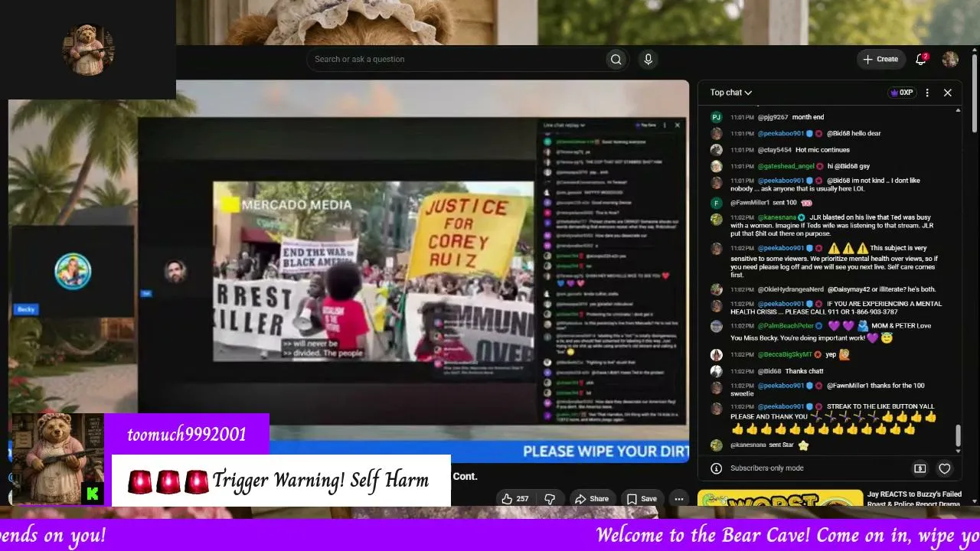This screenshot has height=551, width=980.
Task: Click avatar beside gateshead_angel's message
Action: 716,166
